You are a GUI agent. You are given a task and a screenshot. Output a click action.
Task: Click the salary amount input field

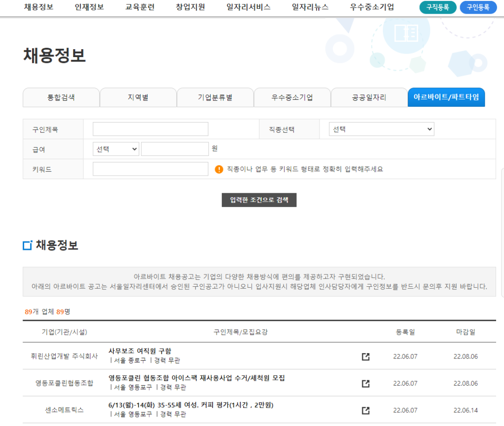point(175,149)
